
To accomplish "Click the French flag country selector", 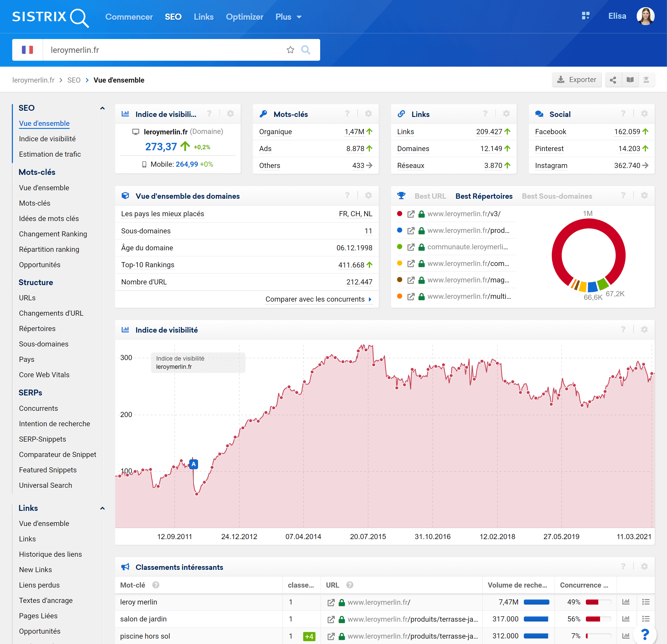I will (x=27, y=50).
